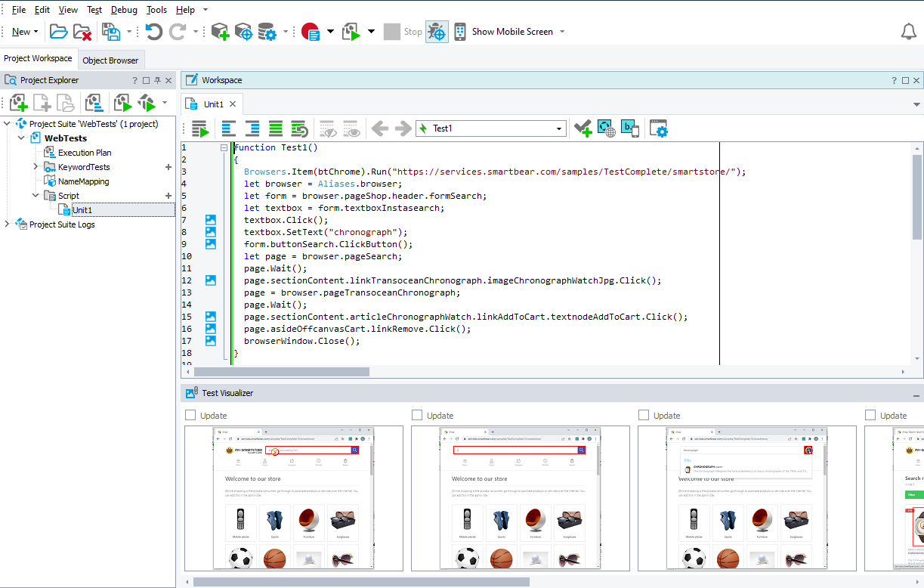Viewport: 924px width, 588px height.
Task: Enable Update for the first visualizer frame
Action: 190,415
